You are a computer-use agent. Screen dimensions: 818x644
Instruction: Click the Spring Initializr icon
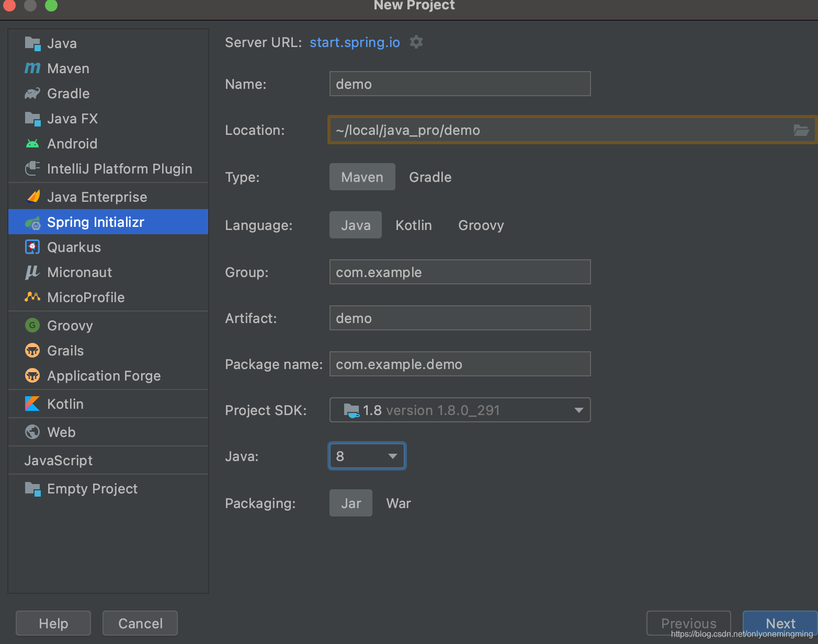pyautogui.click(x=32, y=222)
